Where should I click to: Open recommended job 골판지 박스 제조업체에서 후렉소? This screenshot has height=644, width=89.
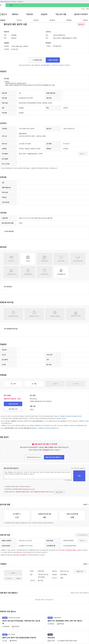[x=65, y=621]
